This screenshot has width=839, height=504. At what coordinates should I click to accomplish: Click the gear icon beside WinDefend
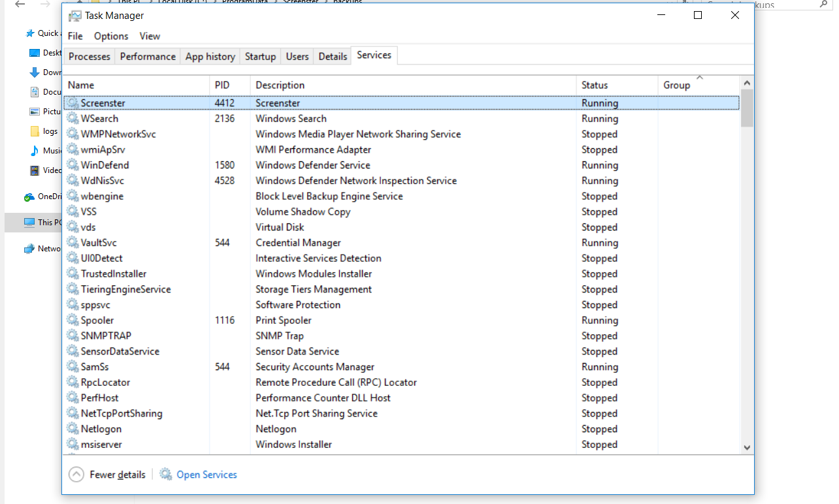(x=73, y=165)
